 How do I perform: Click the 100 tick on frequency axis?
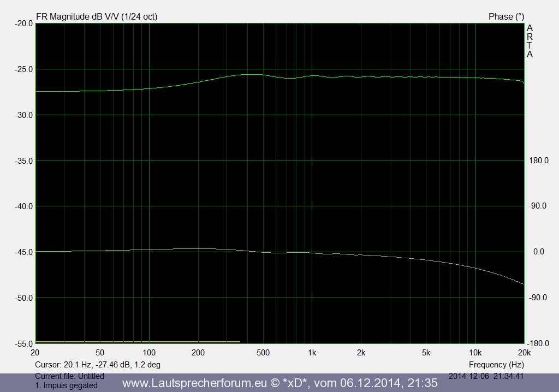pyautogui.click(x=149, y=352)
